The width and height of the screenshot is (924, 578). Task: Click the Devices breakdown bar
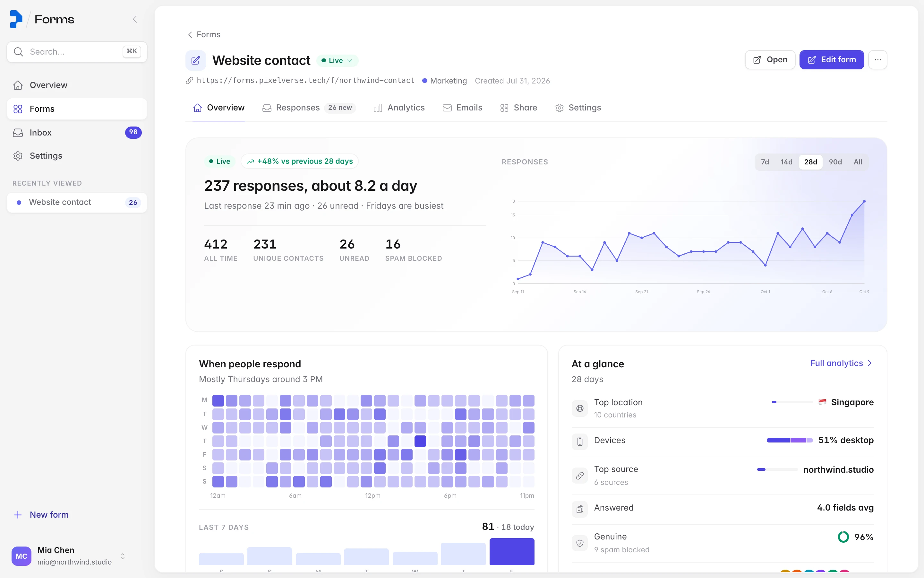790,440
